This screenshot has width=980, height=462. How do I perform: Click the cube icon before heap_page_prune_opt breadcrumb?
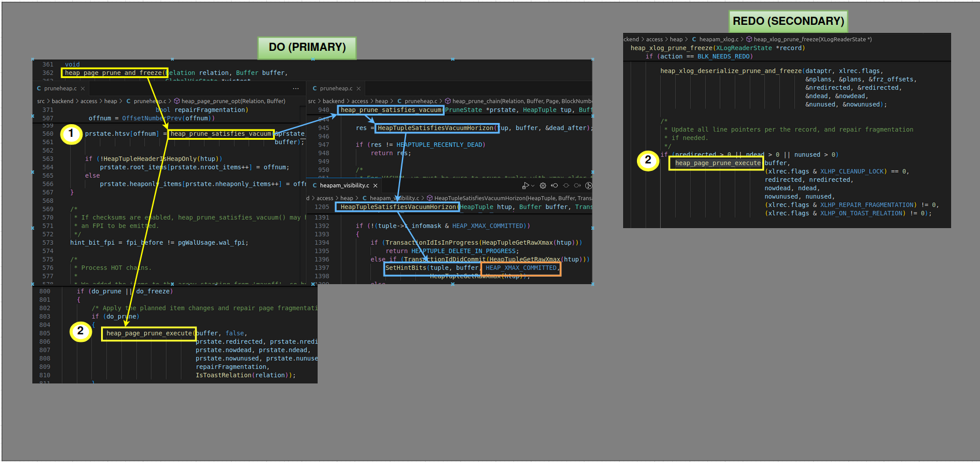pos(177,101)
